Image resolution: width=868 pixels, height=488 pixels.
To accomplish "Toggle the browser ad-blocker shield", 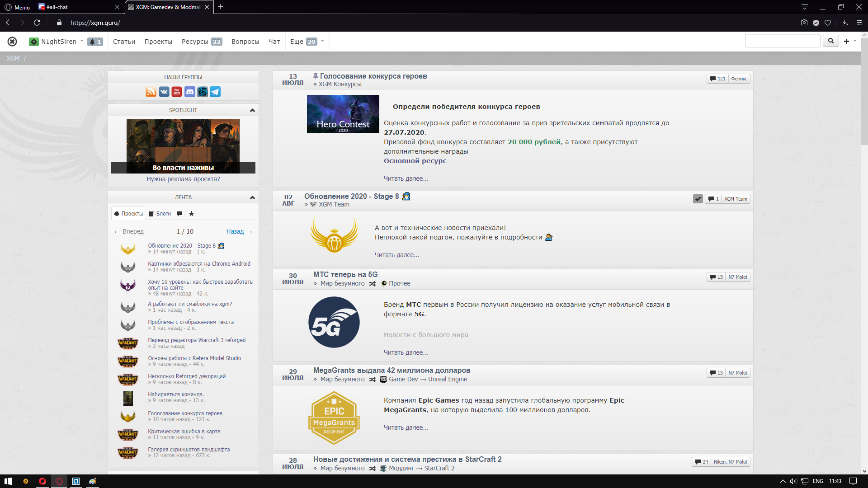I will click(x=816, y=23).
